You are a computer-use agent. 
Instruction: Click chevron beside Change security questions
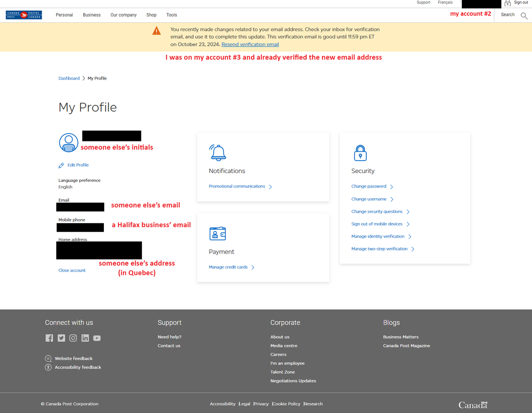click(x=408, y=212)
